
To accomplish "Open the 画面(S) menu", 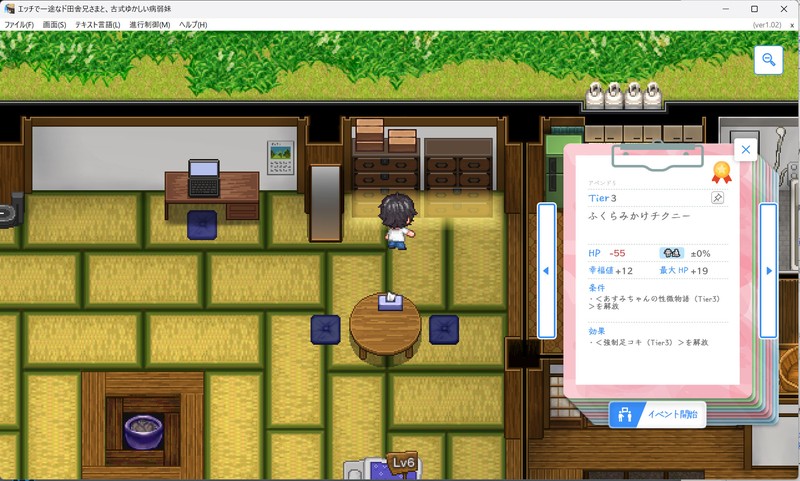I will (x=54, y=24).
